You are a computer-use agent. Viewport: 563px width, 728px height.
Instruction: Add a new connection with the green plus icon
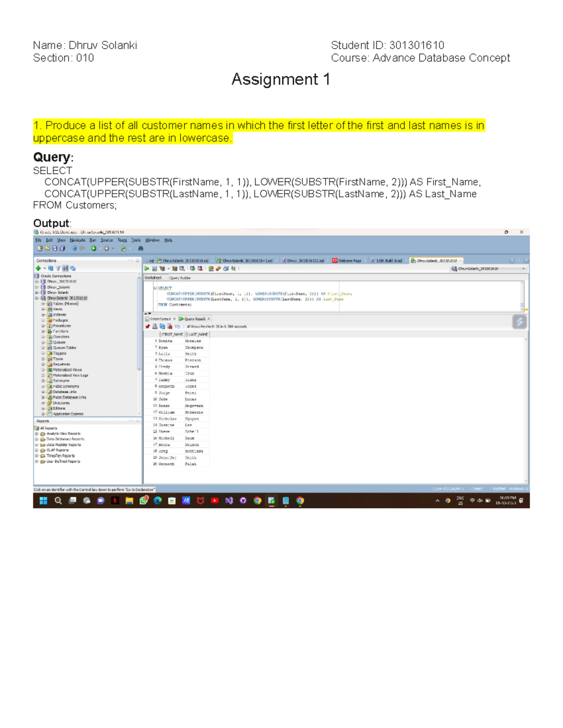(38, 268)
